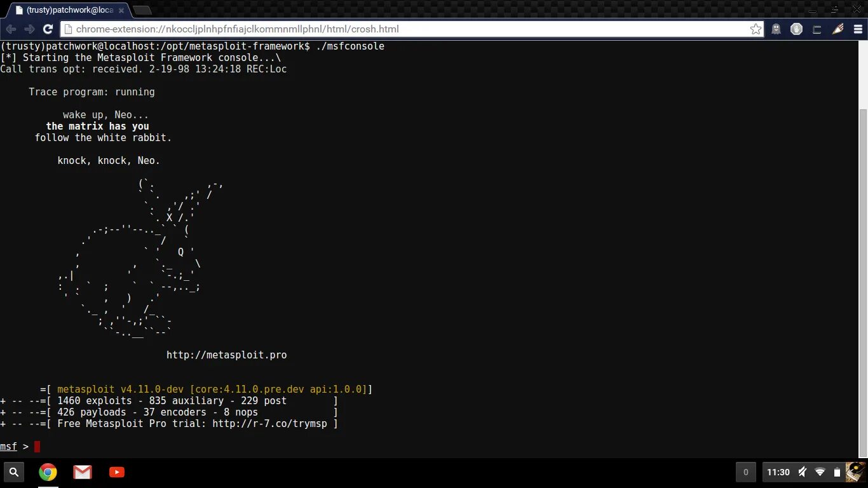868x488 pixels.
Task: Open the Chrome hamburger menu
Action: pyautogui.click(x=857, y=29)
